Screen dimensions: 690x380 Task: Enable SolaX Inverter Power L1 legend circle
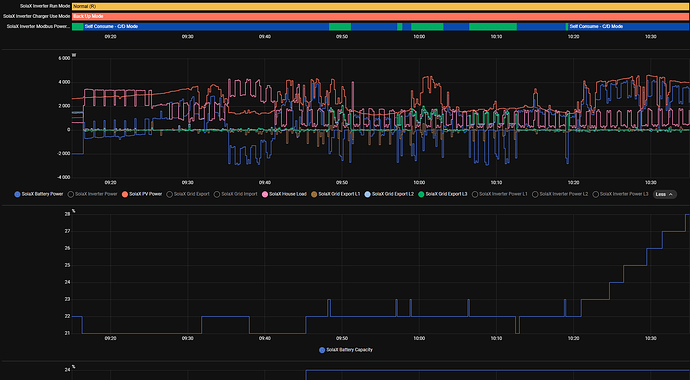point(475,194)
